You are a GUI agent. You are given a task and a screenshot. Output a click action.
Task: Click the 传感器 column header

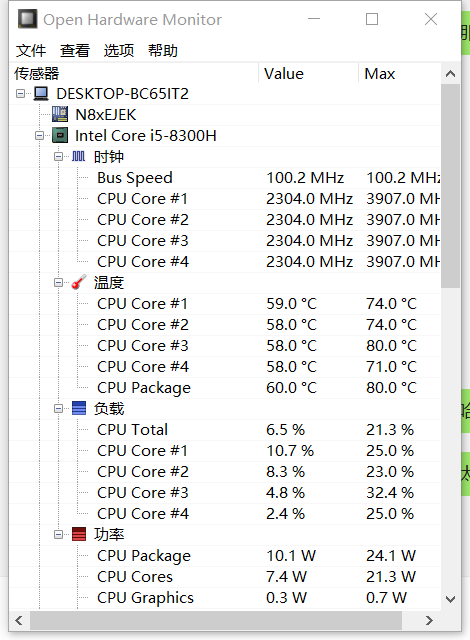(x=134, y=73)
